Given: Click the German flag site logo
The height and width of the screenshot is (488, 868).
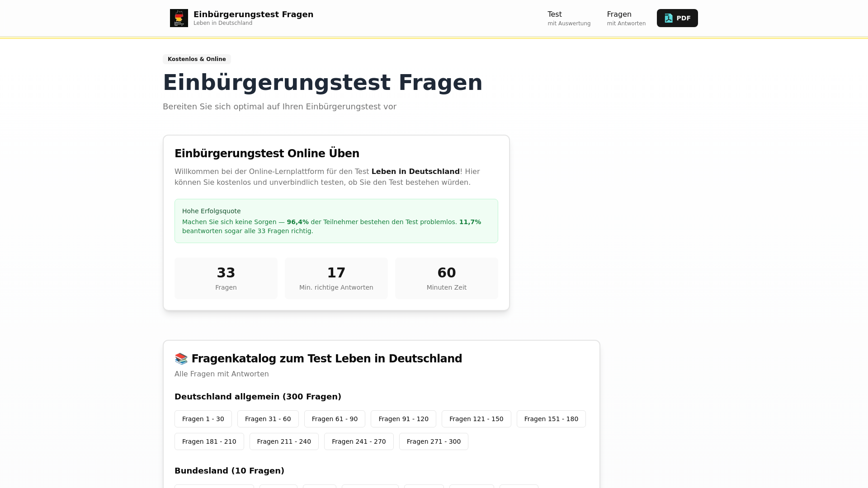Looking at the screenshot, I should pos(179,18).
